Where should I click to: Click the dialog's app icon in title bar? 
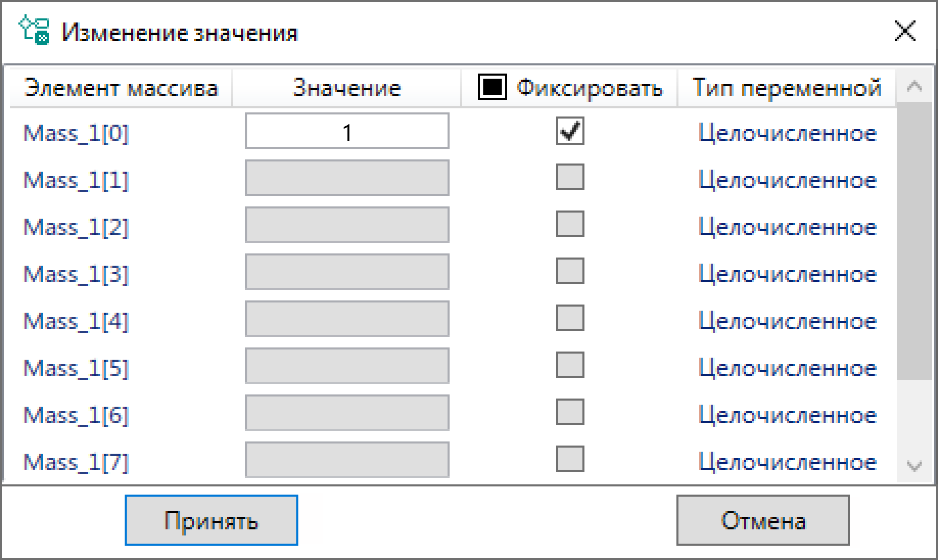click(x=34, y=31)
